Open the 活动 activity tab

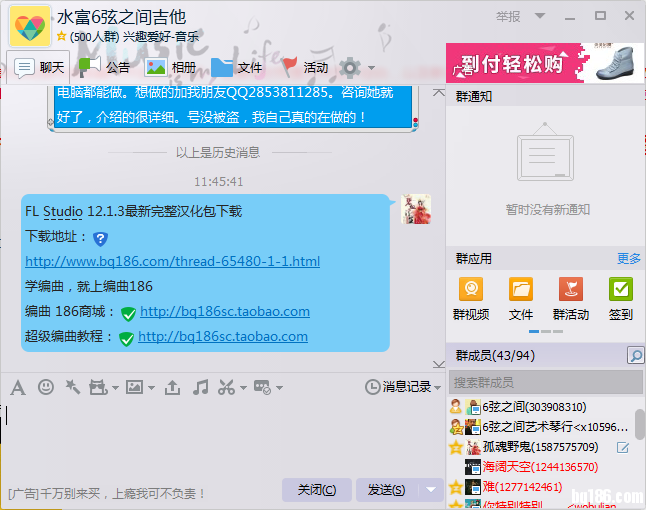point(305,67)
